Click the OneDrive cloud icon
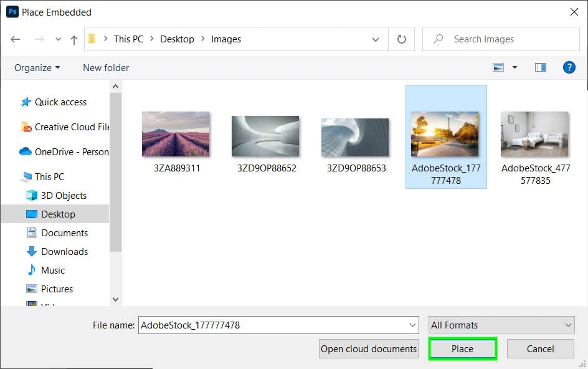The height and width of the screenshot is (369, 588). point(25,151)
